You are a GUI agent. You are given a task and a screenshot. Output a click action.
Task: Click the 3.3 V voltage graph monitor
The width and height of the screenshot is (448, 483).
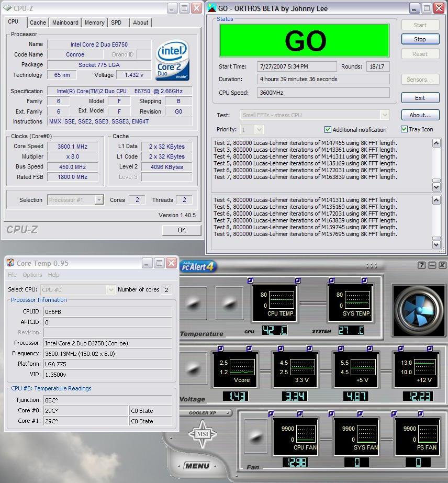click(x=295, y=369)
